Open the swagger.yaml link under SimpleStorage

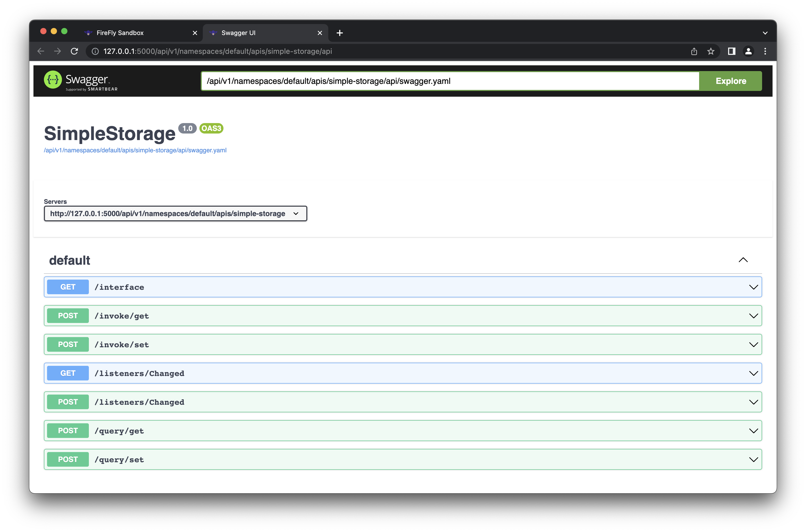(135, 150)
